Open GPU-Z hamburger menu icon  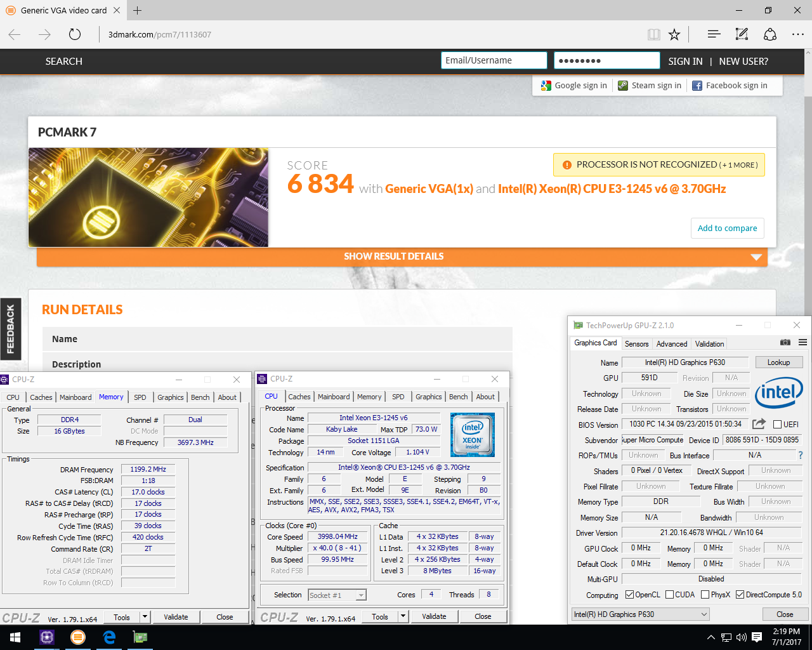(x=802, y=342)
